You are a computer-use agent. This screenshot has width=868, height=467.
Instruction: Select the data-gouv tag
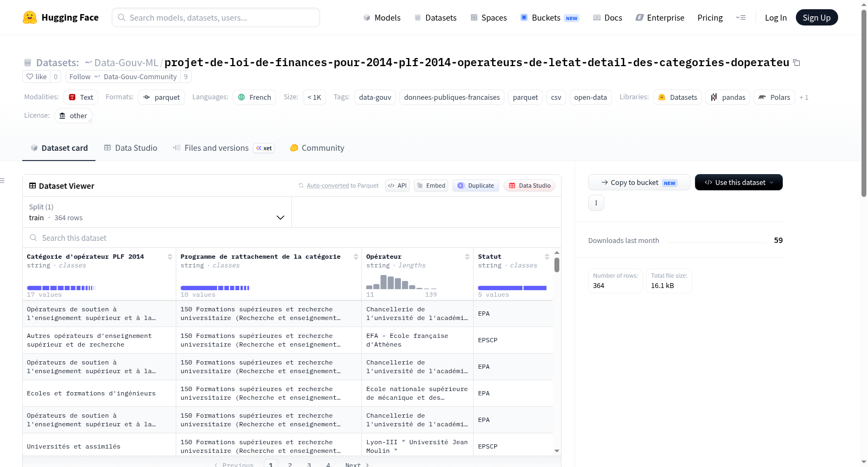(375, 97)
